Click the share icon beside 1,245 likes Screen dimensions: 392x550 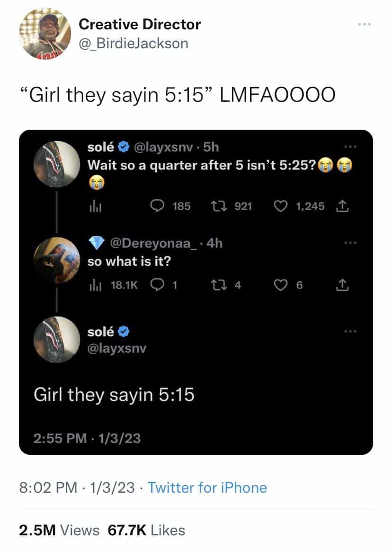point(342,206)
